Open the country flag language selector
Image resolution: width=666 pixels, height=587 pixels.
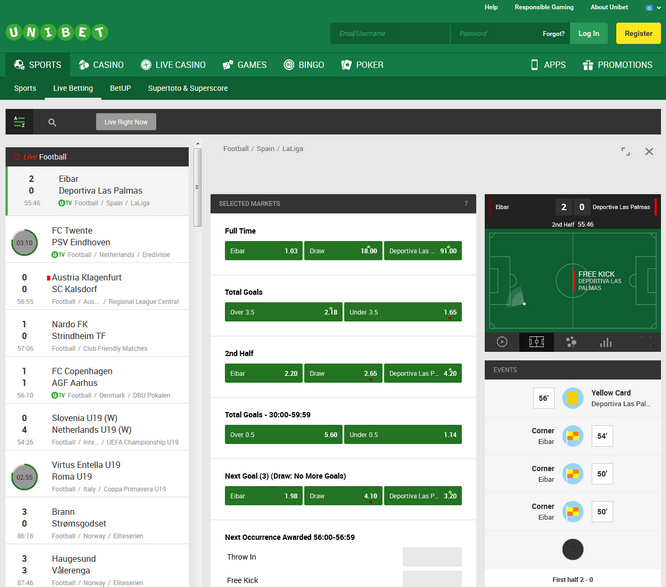(653, 8)
